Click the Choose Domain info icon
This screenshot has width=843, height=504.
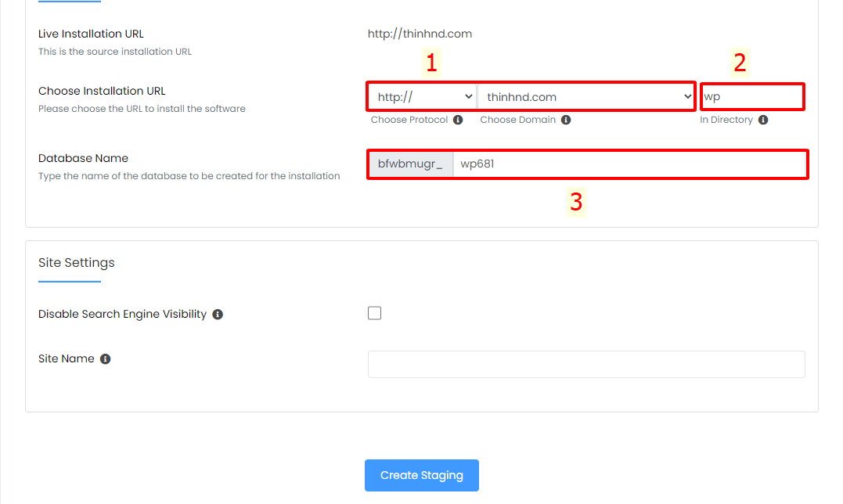pyautogui.click(x=566, y=120)
